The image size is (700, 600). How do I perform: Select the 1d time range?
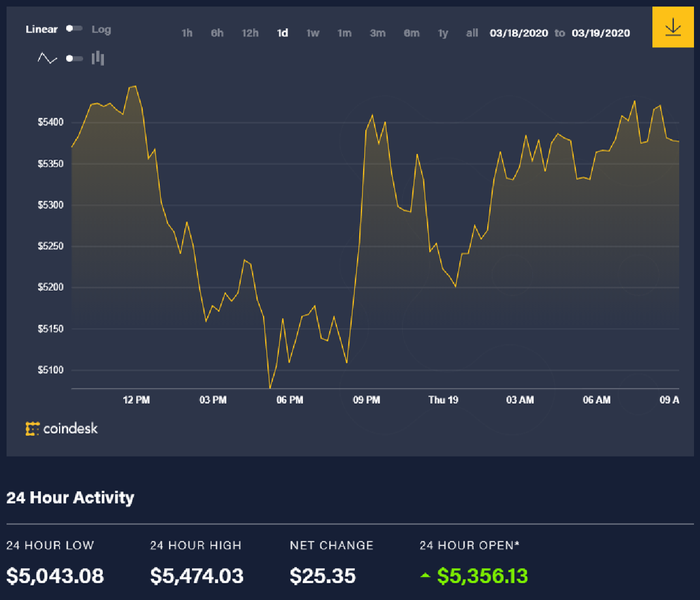282,33
